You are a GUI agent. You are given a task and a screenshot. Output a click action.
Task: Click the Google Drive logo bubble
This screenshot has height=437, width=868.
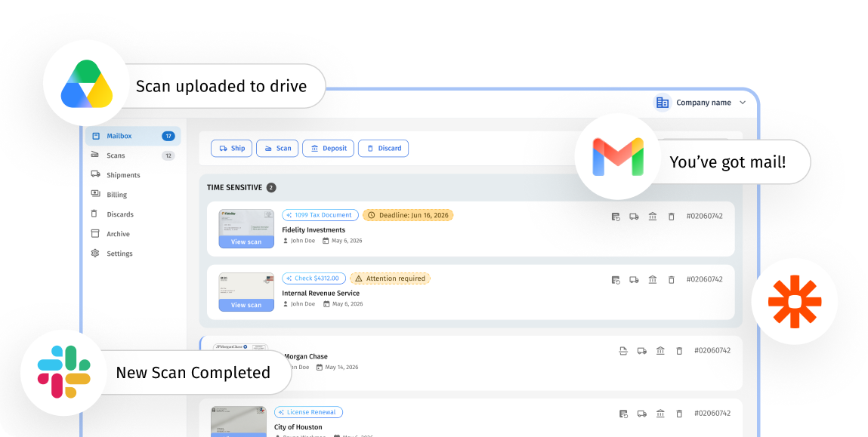click(86, 84)
